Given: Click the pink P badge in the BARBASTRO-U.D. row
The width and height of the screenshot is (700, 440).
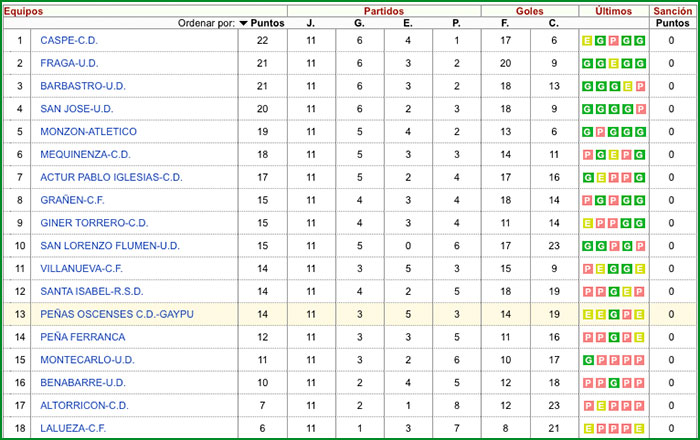Looking at the screenshot, I should point(640,86).
